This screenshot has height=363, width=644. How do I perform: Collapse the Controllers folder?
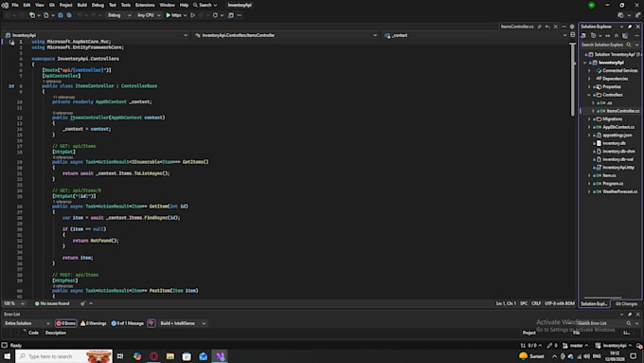point(589,95)
